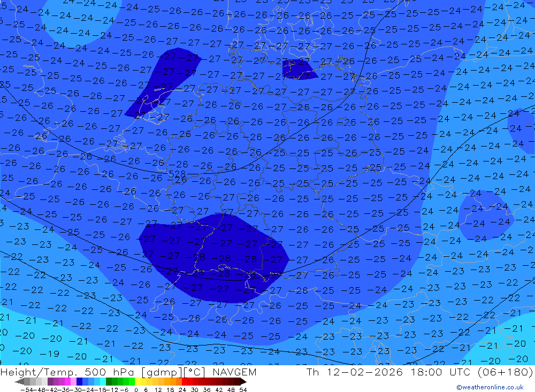Click the NAVGEM model name label
Image resolution: width=535 pixels, height=392 pixels.
pos(234,372)
